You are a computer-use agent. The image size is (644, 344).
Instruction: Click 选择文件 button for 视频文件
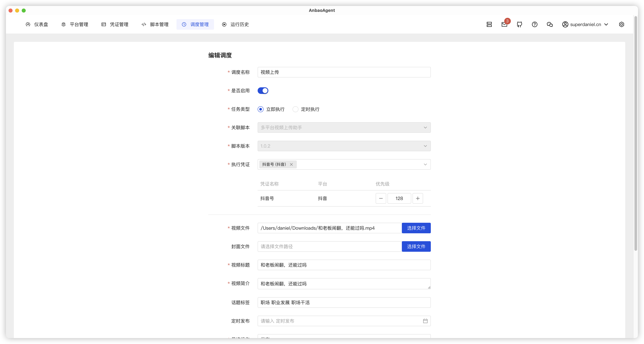tap(416, 228)
